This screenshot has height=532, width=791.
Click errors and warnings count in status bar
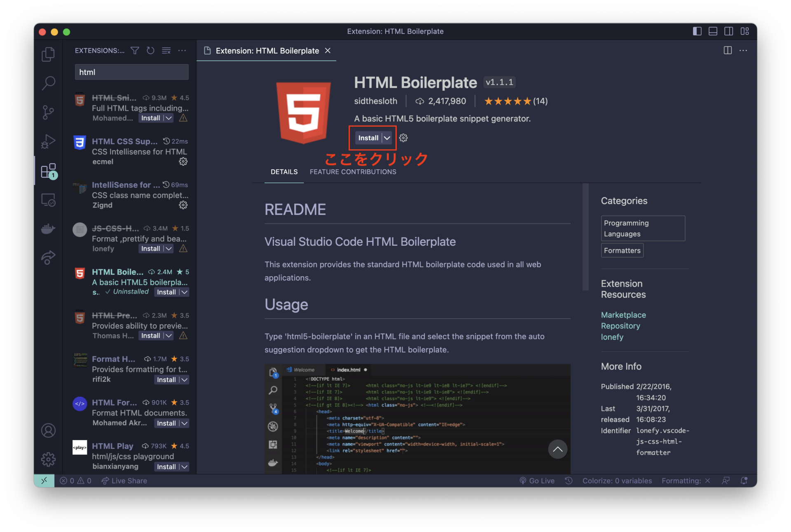(x=75, y=481)
